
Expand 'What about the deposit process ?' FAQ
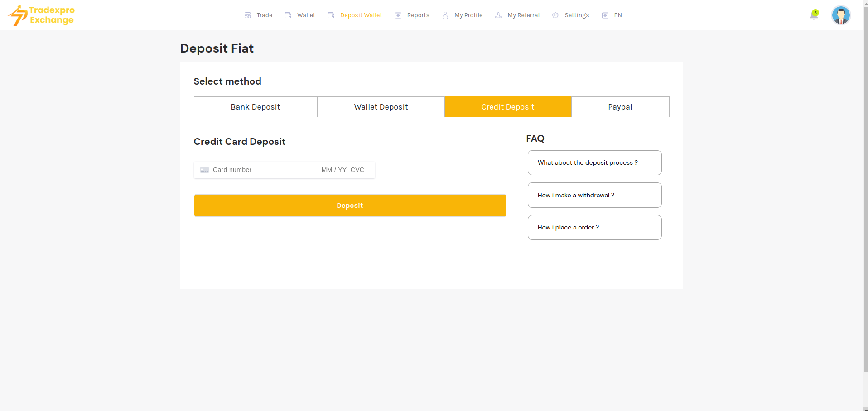[x=594, y=163]
